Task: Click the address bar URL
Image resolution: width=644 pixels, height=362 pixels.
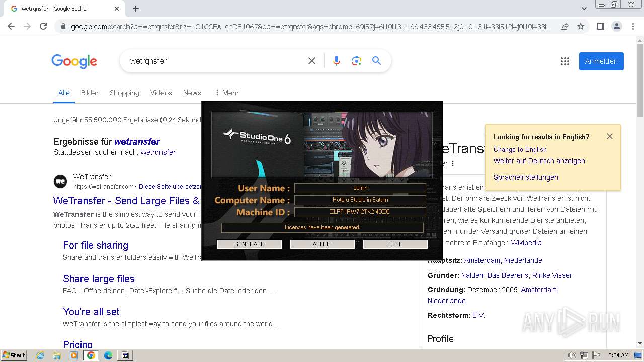Action: 311,27
